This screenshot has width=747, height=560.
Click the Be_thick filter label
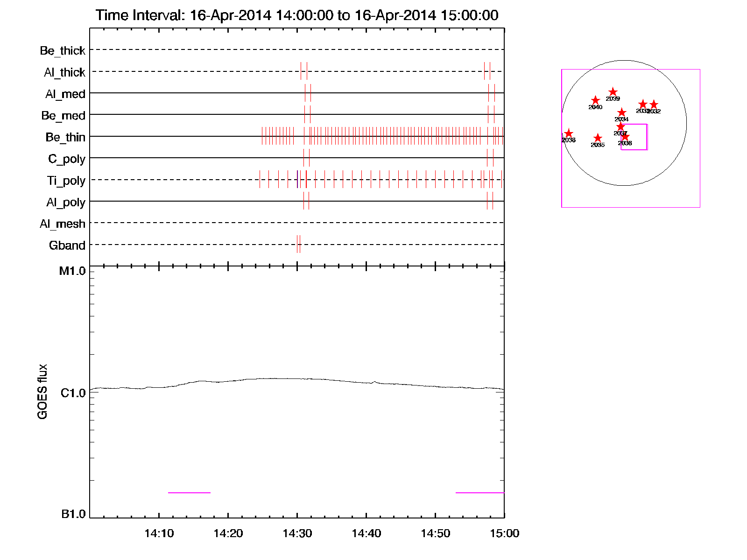point(63,50)
